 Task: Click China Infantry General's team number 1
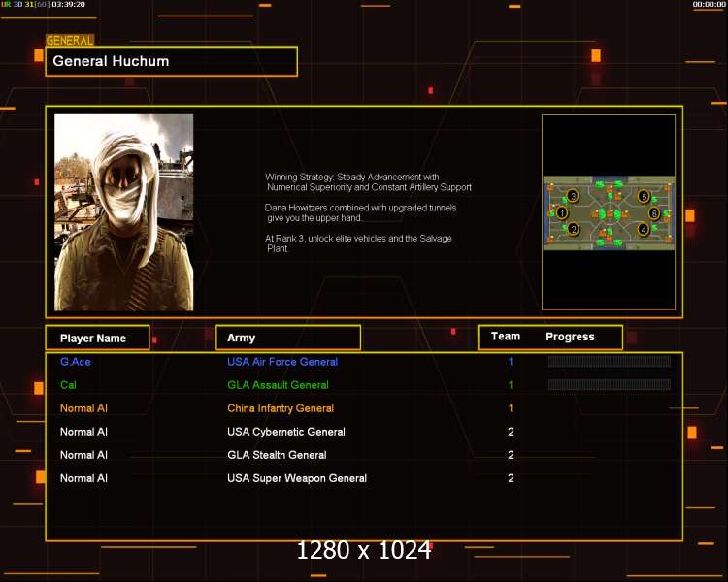pos(511,408)
